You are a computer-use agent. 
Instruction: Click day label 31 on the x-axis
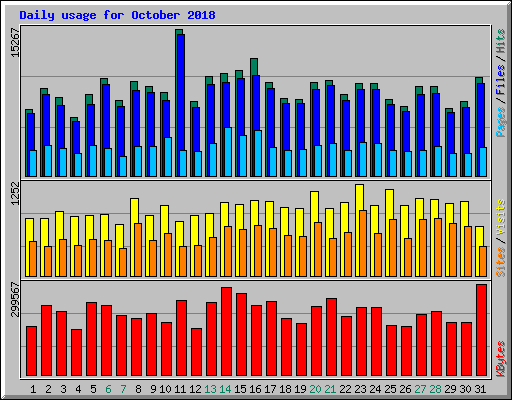480,389
